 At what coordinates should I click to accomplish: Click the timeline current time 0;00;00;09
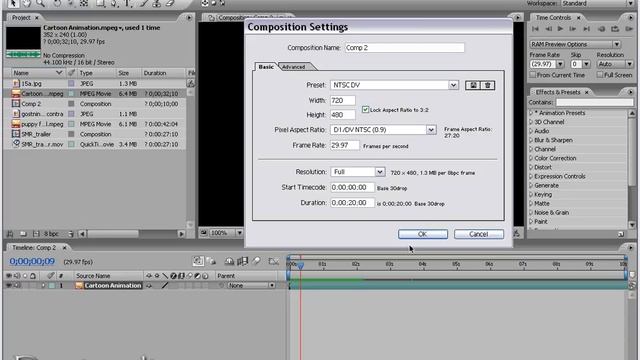(x=32, y=261)
